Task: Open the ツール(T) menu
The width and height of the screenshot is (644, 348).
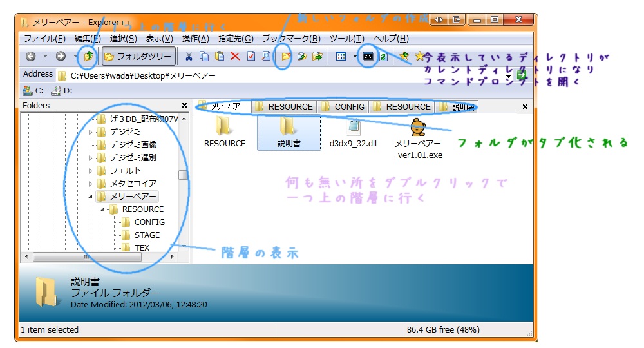Action: tap(346, 39)
